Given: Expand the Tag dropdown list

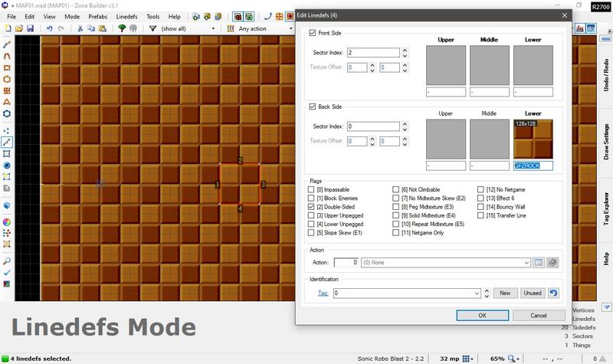Looking at the screenshot, I should pyautogui.click(x=476, y=293).
